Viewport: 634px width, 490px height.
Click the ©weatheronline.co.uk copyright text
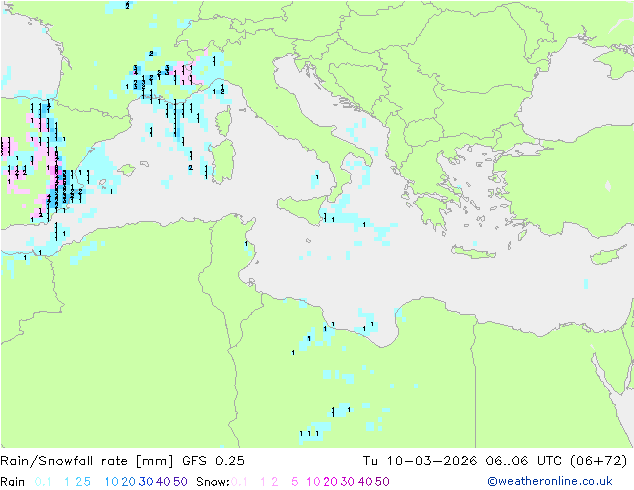pos(550,481)
